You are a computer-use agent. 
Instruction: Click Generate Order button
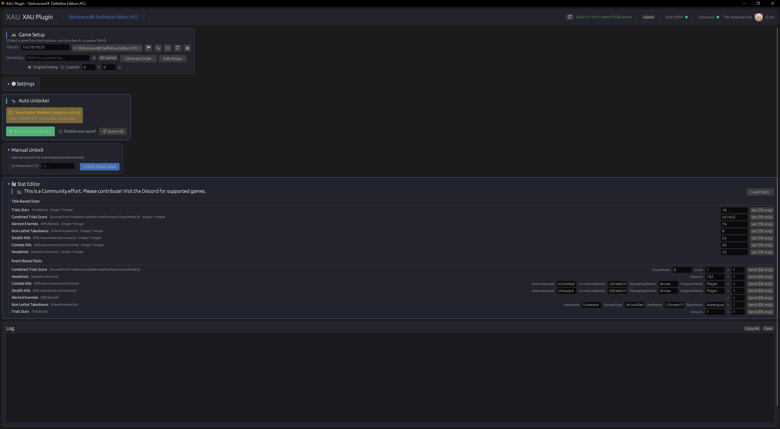138,58
